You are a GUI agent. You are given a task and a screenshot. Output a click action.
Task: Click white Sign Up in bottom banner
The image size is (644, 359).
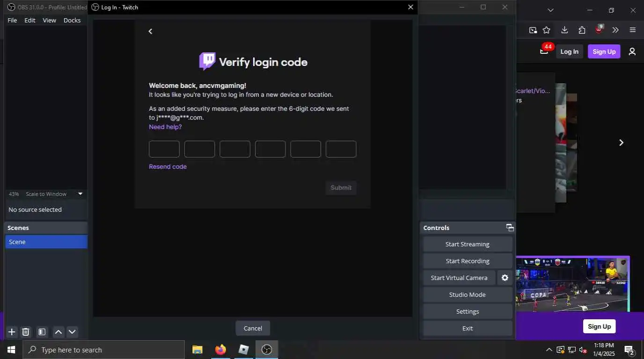(x=599, y=326)
